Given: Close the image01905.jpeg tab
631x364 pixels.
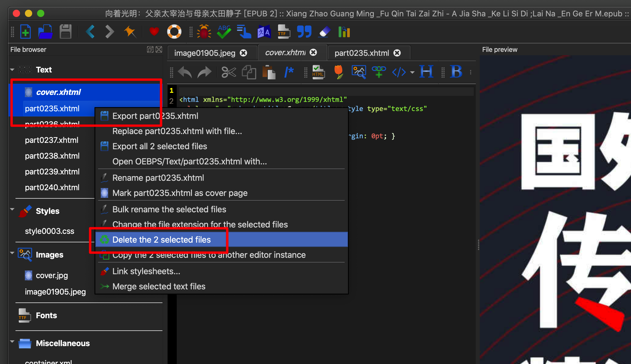Looking at the screenshot, I should (244, 53).
